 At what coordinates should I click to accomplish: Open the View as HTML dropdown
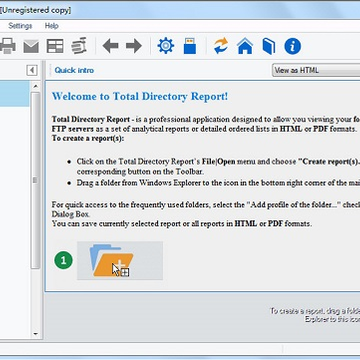pyautogui.click(x=316, y=70)
